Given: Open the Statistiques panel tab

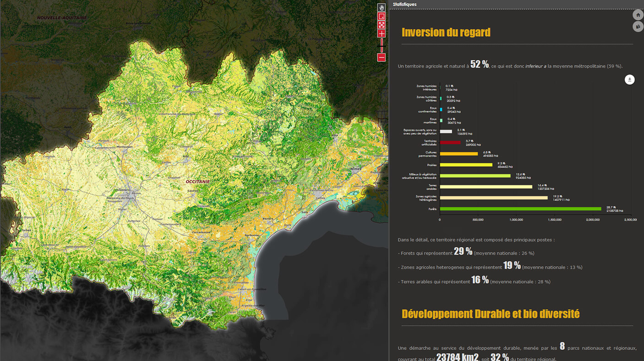Looking at the screenshot, I should 405,4.
